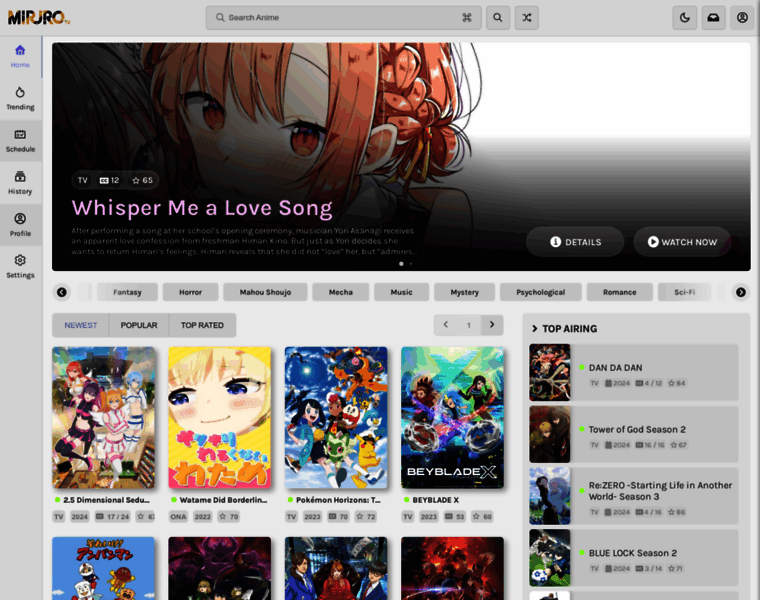760x600 pixels.
Task: Click the magnifier search button
Action: [x=498, y=18]
